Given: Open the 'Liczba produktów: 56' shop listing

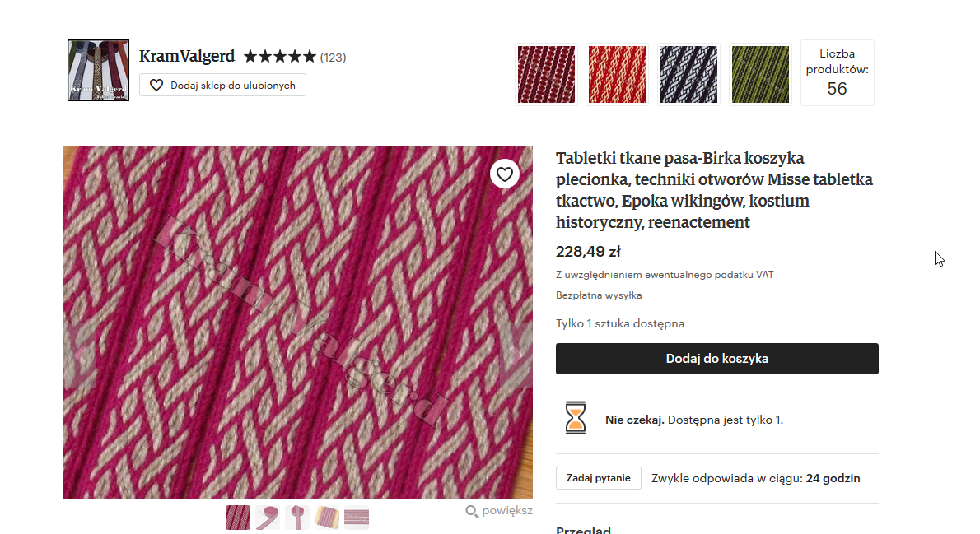Looking at the screenshot, I should click(x=837, y=73).
